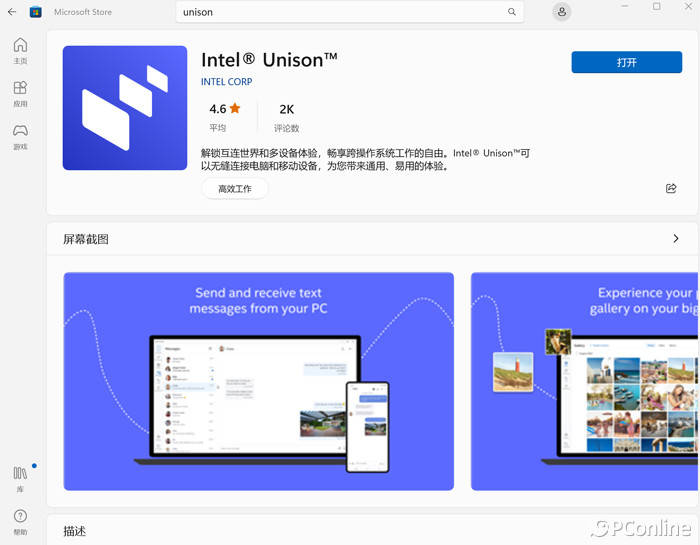Click the Microsoft Store logo icon
Screen dimensions: 700x545
pos(36,12)
